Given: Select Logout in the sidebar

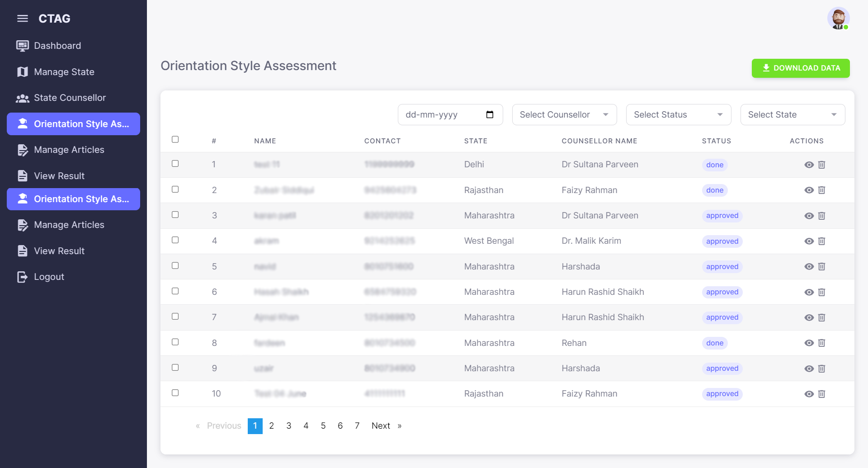Looking at the screenshot, I should pyautogui.click(x=73, y=277).
